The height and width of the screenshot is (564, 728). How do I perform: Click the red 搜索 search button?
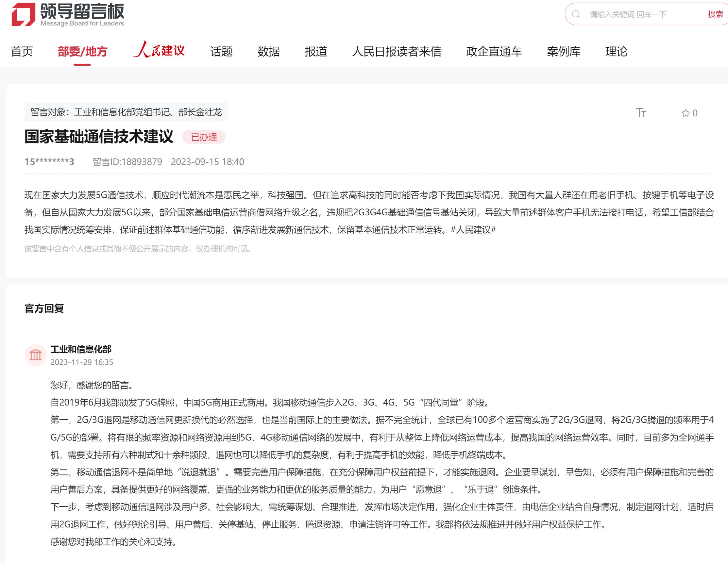click(715, 14)
